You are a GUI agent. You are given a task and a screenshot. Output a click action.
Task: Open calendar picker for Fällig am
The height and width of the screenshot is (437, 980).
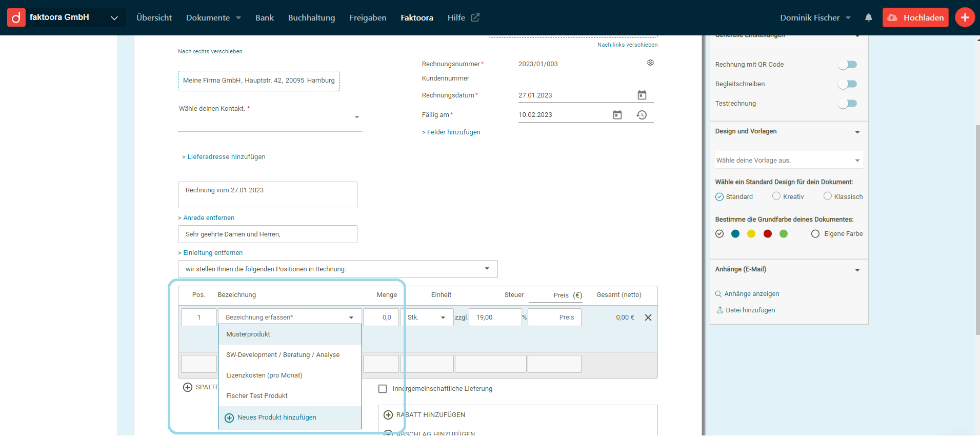point(617,115)
